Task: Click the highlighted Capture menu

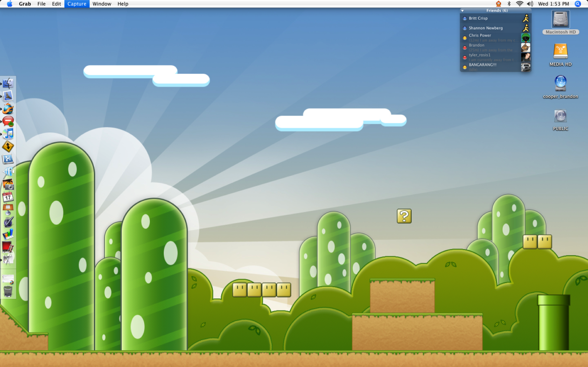Action: click(x=77, y=4)
